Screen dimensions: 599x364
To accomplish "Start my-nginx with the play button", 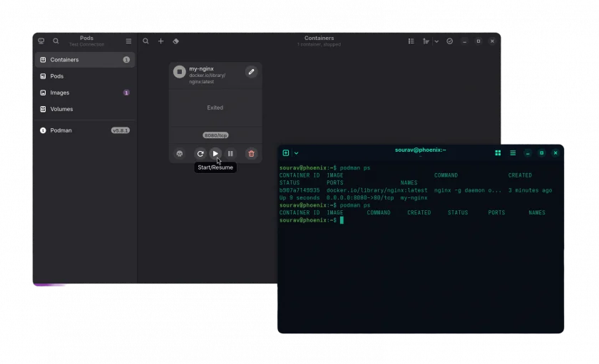I will point(215,153).
